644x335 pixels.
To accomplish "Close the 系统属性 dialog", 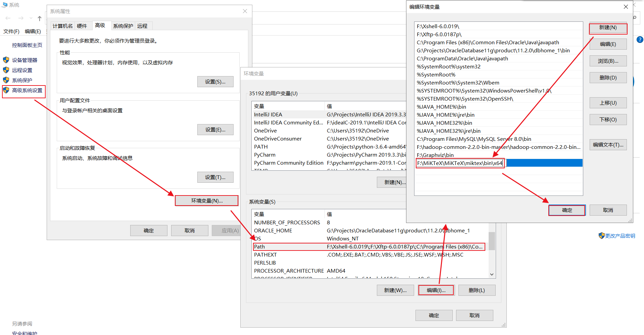I will (245, 11).
